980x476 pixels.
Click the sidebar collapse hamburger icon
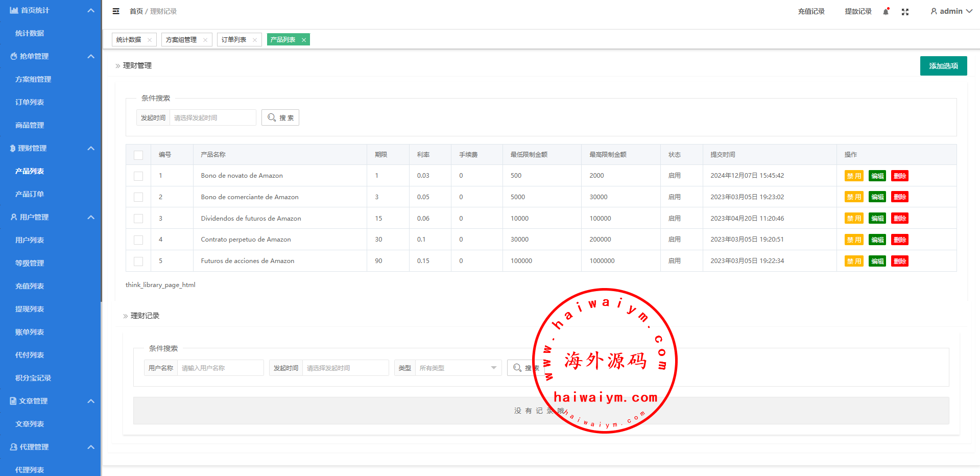pyautogui.click(x=116, y=11)
